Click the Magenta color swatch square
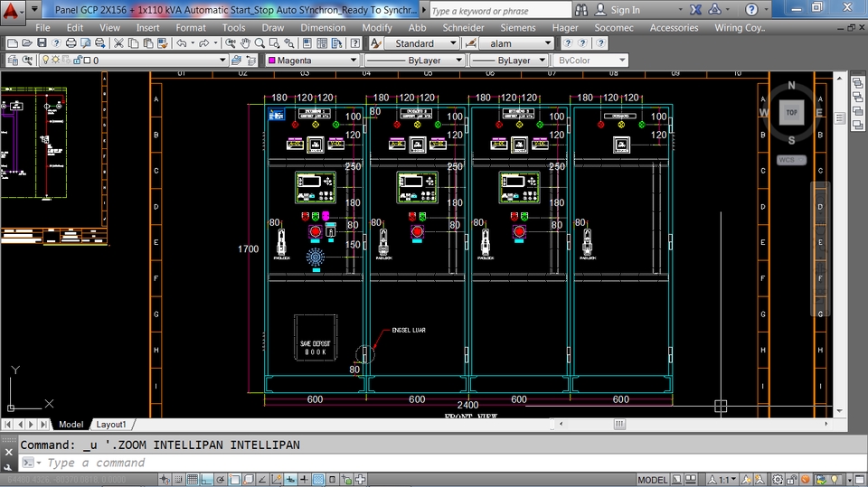The height and width of the screenshot is (487, 868). pos(272,61)
